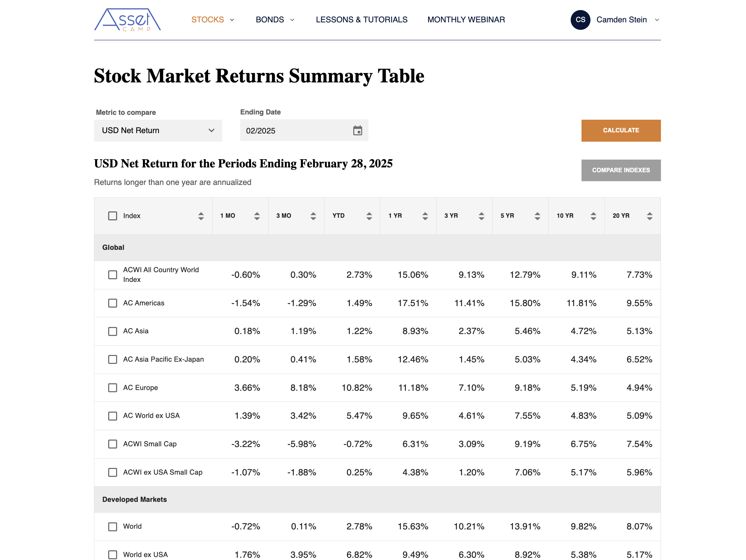The width and height of the screenshot is (746, 560).
Task: Sort the table by the YTD column
Action: click(x=369, y=215)
